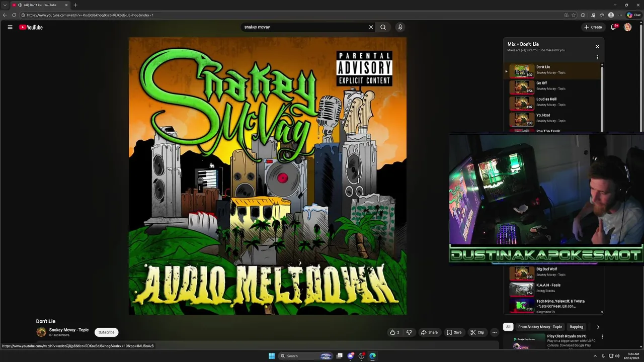Open more actions ellipsis under video

pos(494,332)
